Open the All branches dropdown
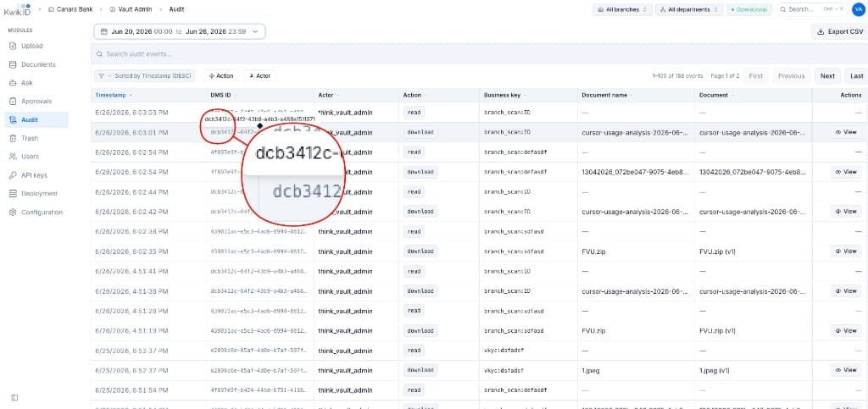 [622, 9]
